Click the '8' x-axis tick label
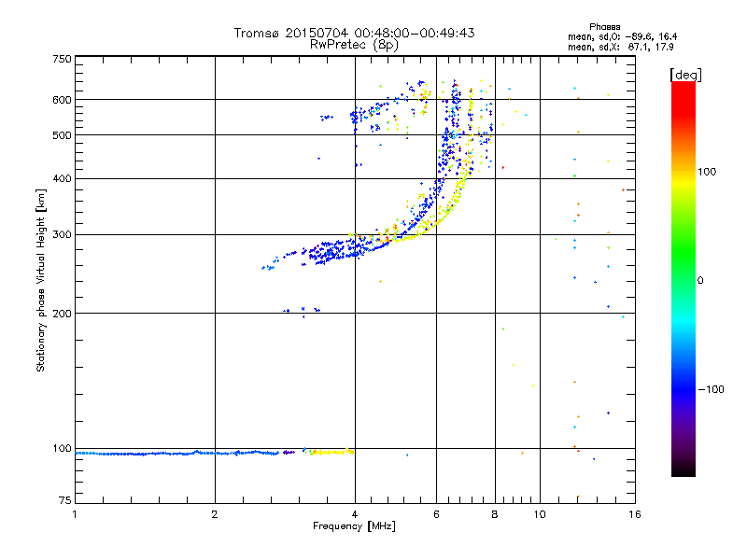Image resolution: width=747 pixels, height=560 pixels. (x=495, y=514)
